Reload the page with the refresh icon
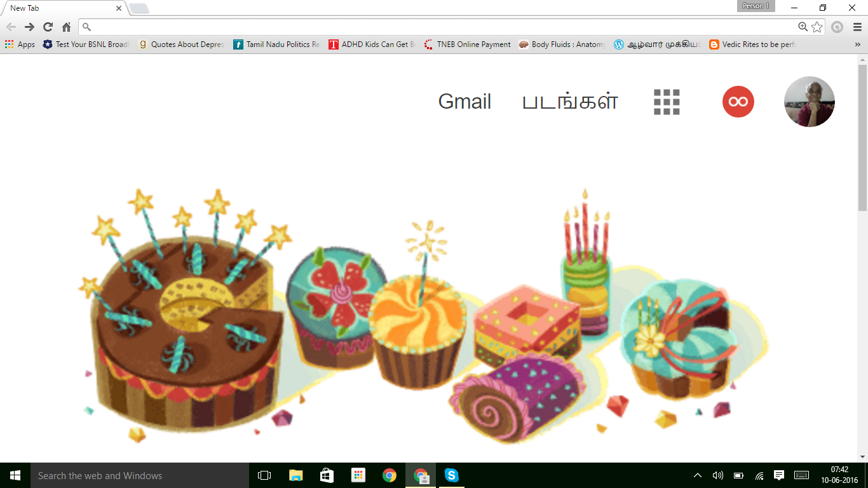 click(x=48, y=27)
